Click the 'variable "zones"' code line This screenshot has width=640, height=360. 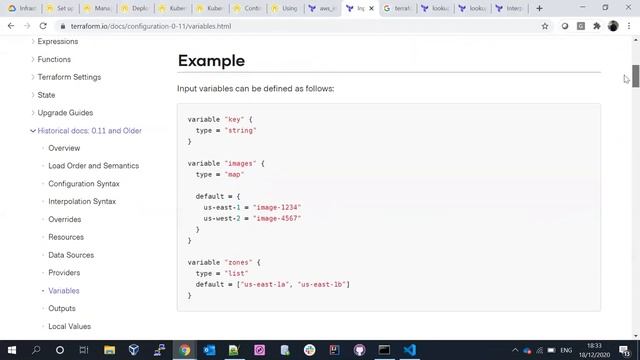224,262
